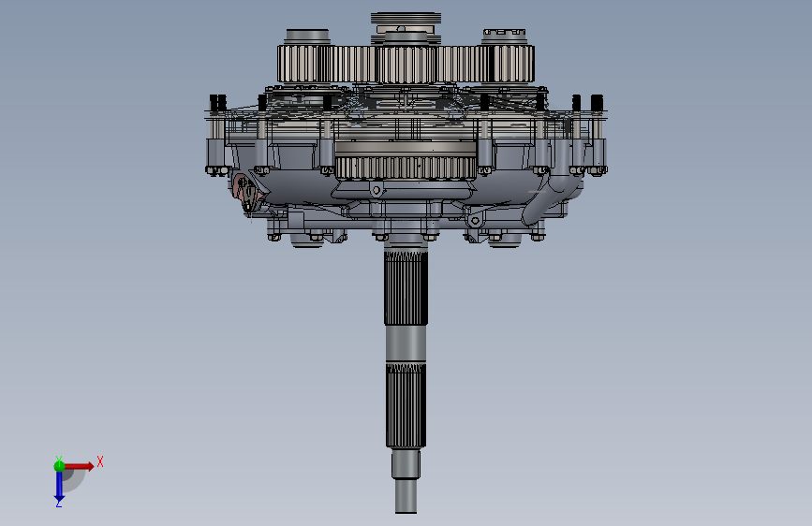Click the green Y axis dot of the triad

(59, 466)
